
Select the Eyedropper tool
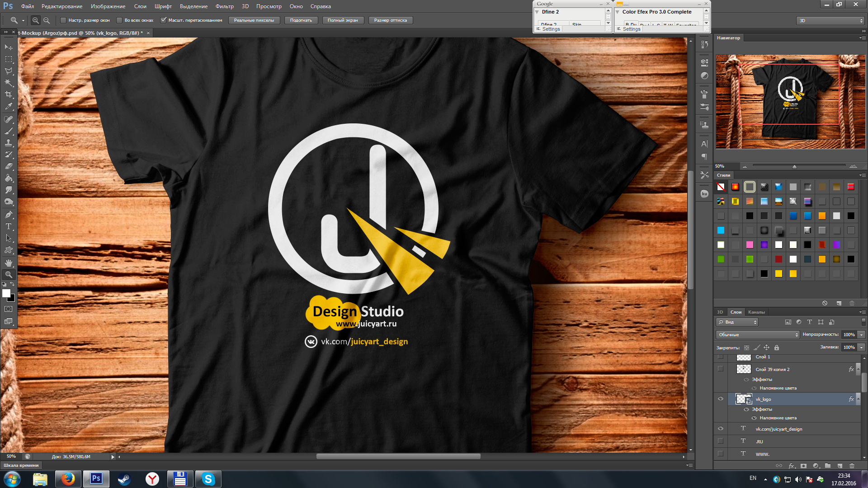tap(9, 107)
